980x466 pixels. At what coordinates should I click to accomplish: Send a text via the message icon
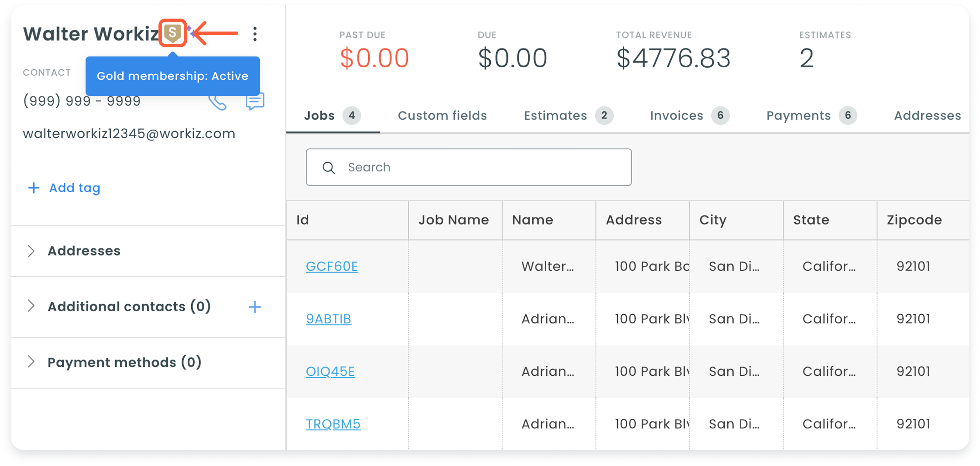pyautogui.click(x=255, y=102)
